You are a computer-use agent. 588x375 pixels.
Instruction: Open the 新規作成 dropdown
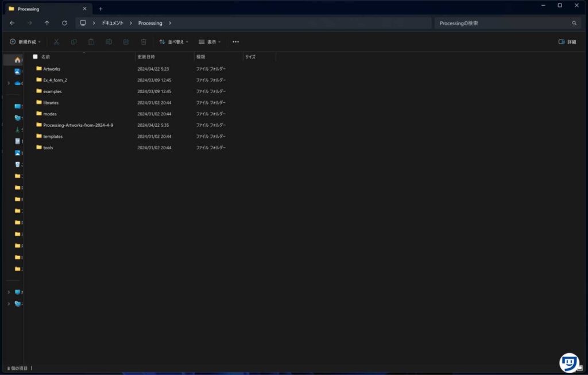tap(25, 41)
